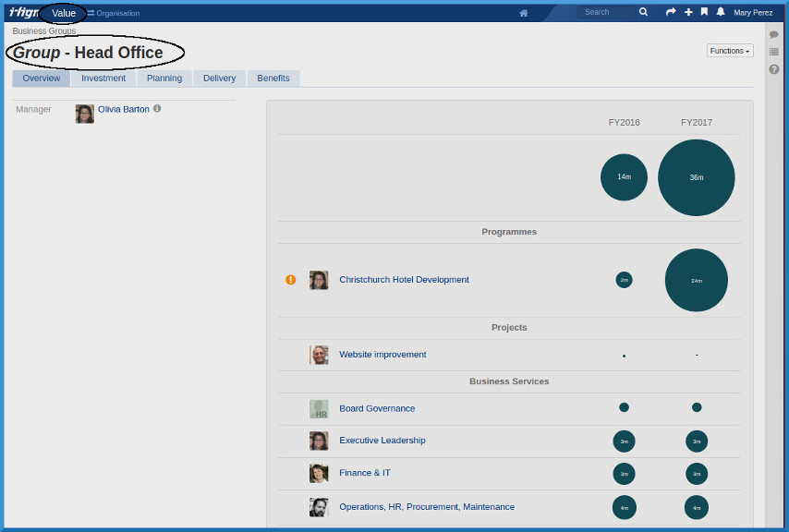Open notifications bell icon

[x=721, y=13]
